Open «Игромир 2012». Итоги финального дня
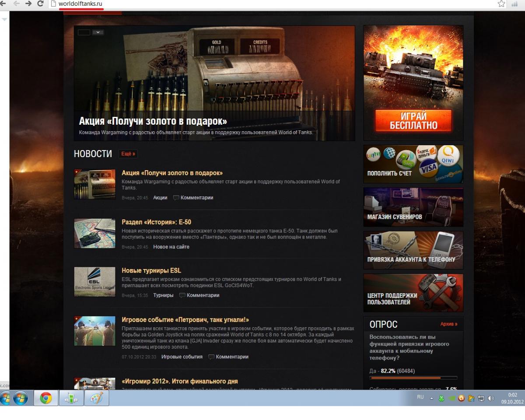 [180, 381]
